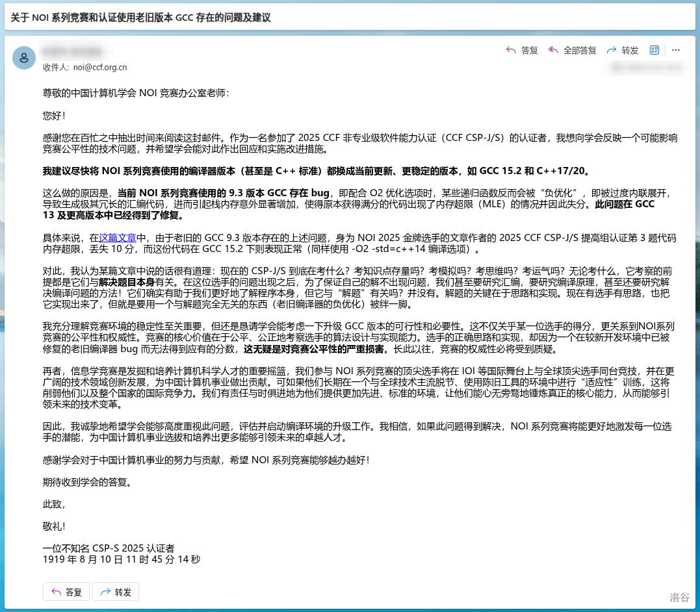
Task: Open the 这篇文章 hyperlink
Action: (118, 238)
